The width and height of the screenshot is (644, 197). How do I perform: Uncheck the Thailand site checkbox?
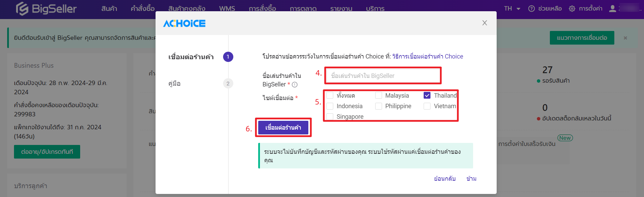coord(427,95)
